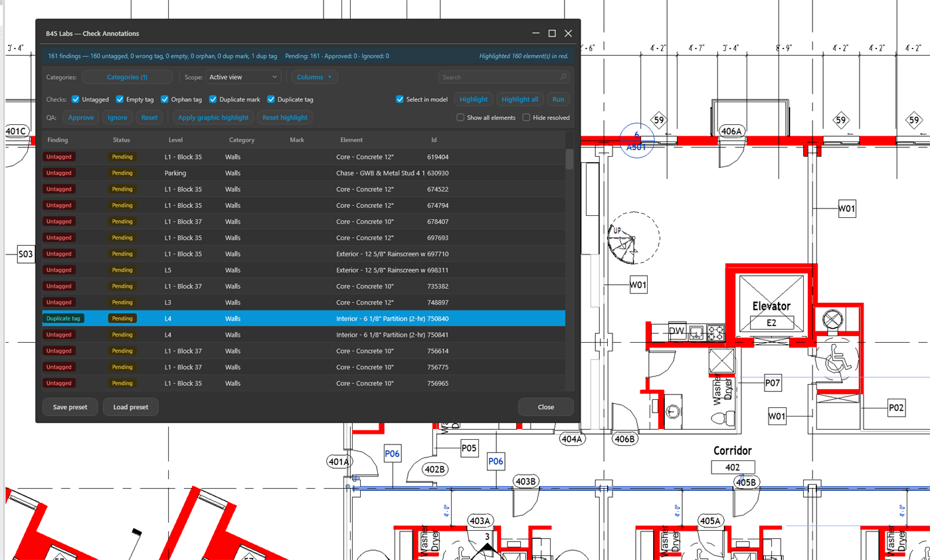Click the Run button
Image resolution: width=930 pixels, height=560 pixels.
tap(558, 99)
